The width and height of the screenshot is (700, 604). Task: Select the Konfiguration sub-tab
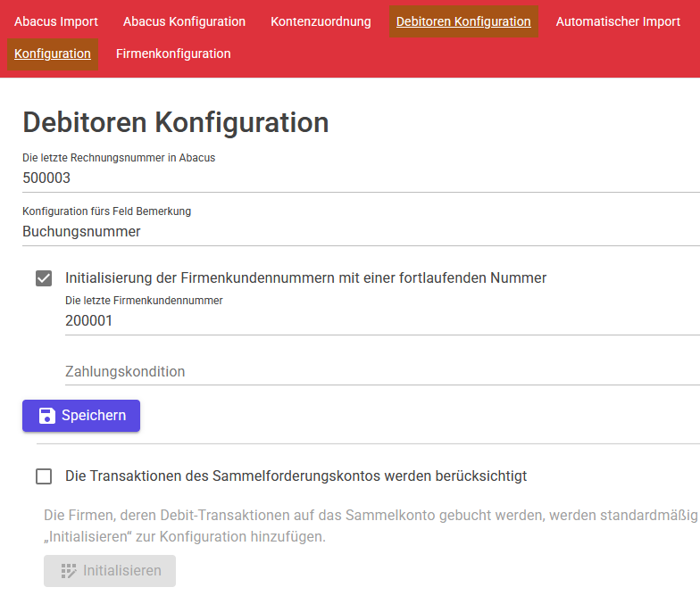[53, 54]
